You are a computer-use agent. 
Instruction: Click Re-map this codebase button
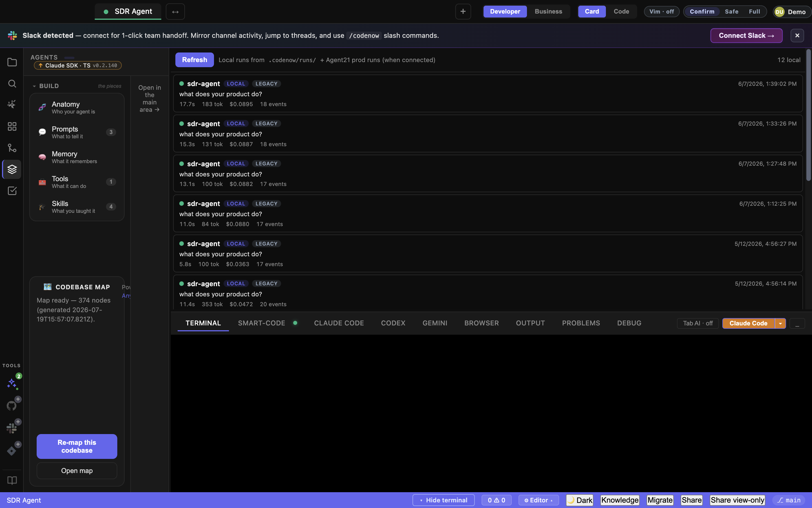pos(77,446)
